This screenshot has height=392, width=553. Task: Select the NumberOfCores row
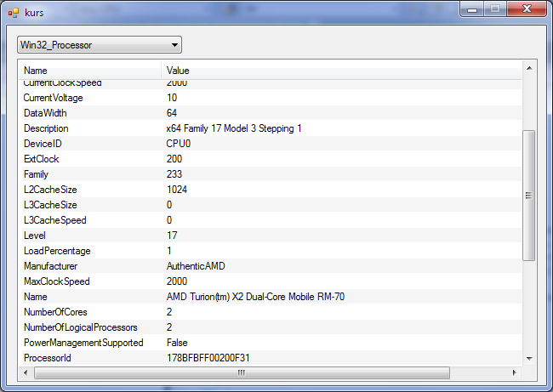pos(271,312)
